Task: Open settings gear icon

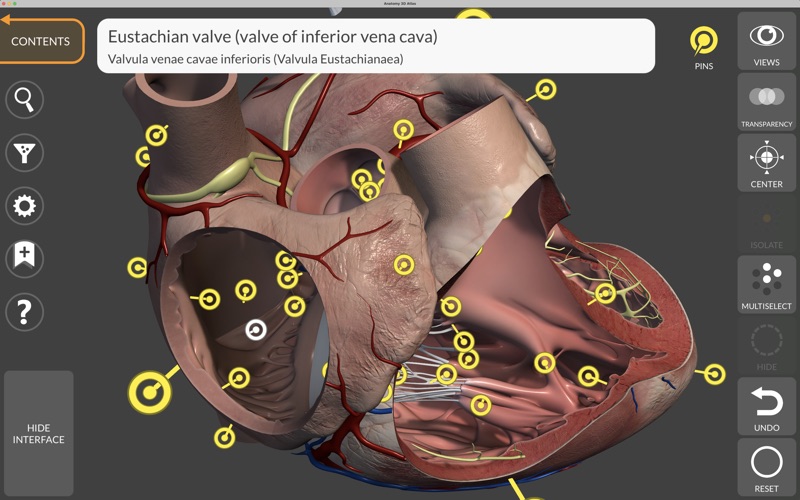Action: coord(24,206)
